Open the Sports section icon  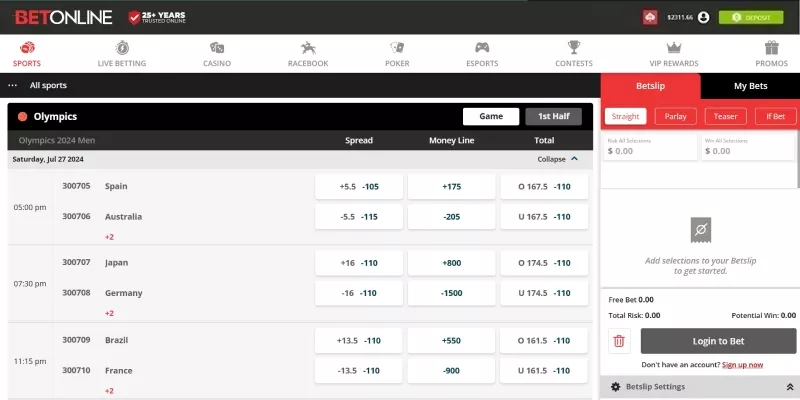tap(27, 48)
